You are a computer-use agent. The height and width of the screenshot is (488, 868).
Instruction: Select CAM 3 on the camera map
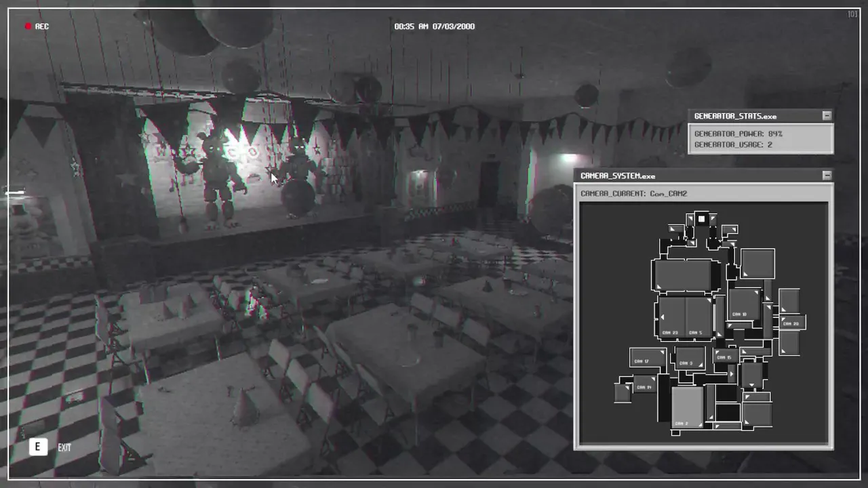pyautogui.click(x=690, y=358)
